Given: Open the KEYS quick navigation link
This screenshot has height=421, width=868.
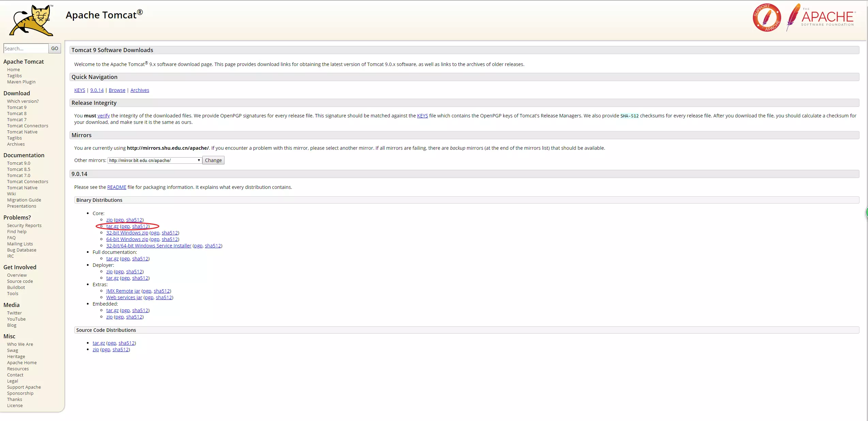Looking at the screenshot, I should pos(80,90).
